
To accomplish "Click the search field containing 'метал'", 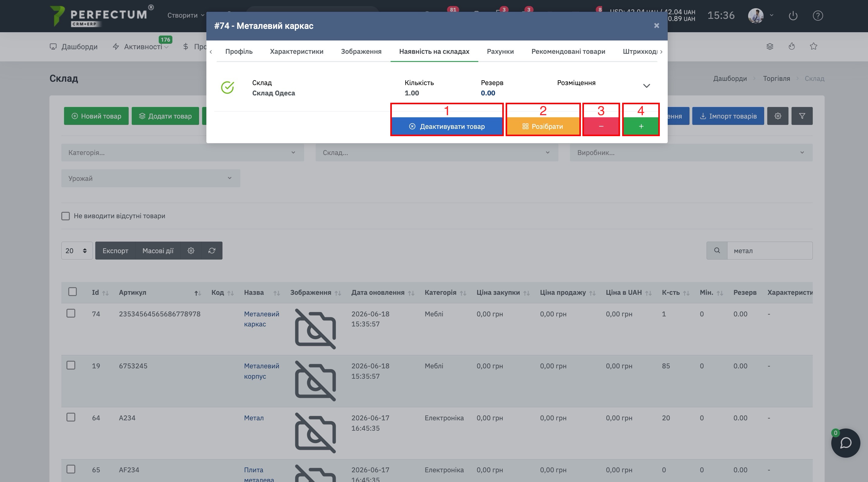I will (x=770, y=251).
